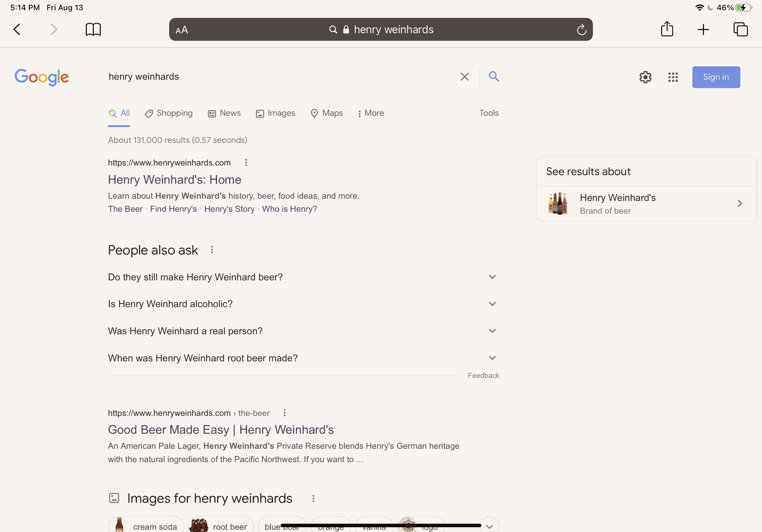The image size is (762, 532).
Task: Open options menu next to henryweinhards.com URL
Action: click(x=246, y=163)
